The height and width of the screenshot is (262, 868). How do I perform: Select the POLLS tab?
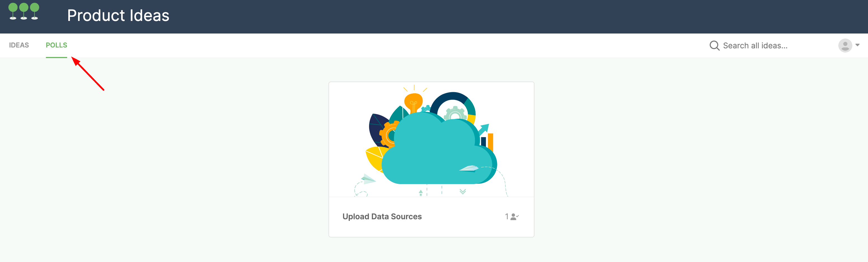pos(56,45)
